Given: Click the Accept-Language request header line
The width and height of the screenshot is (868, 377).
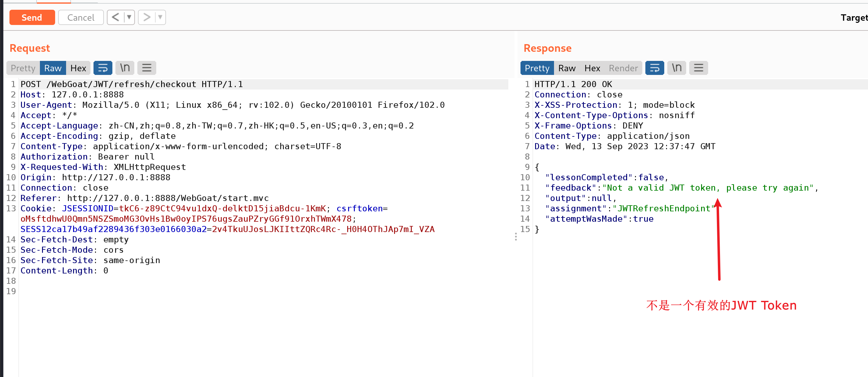Looking at the screenshot, I should point(217,126).
